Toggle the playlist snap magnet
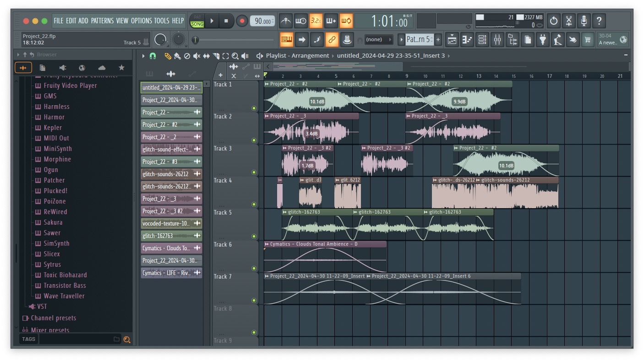The width and height of the screenshot is (644, 361). pos(153,56)
